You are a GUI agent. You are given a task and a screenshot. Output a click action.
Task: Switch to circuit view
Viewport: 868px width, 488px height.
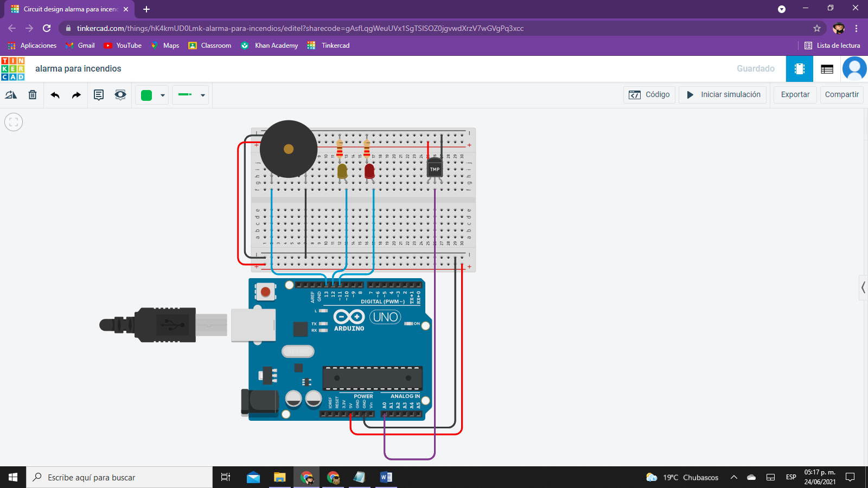click(799, 69)
